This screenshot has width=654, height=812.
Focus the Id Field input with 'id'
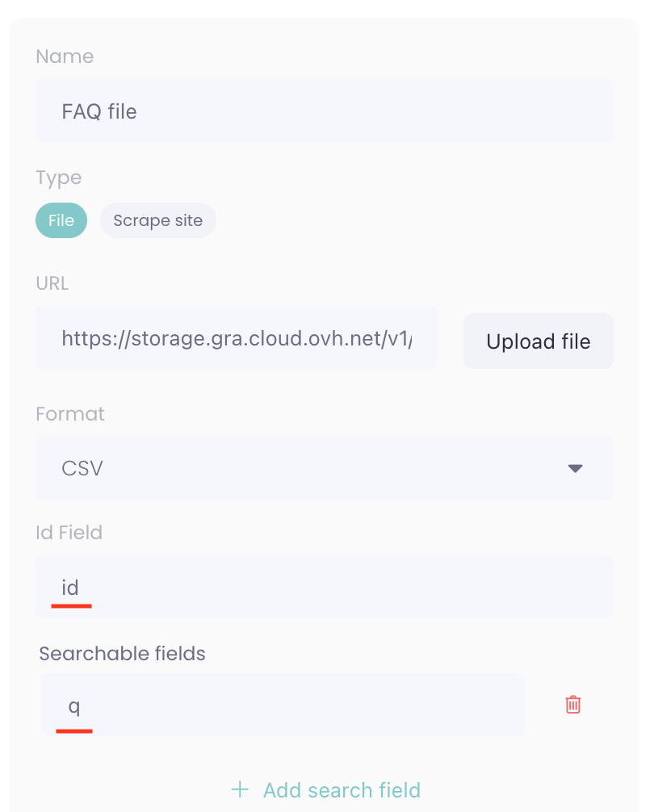[x=323, y=588]
